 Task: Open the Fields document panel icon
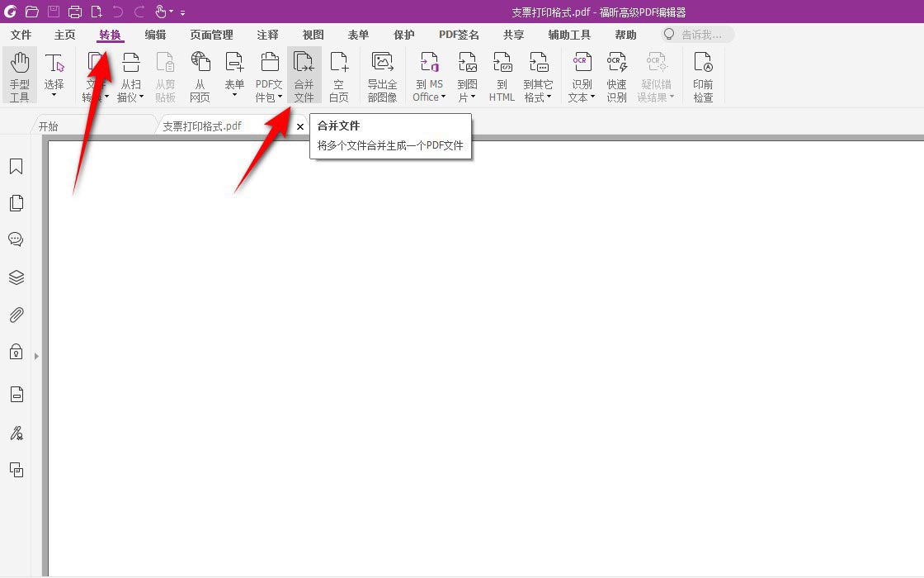(x=16, y=394)
